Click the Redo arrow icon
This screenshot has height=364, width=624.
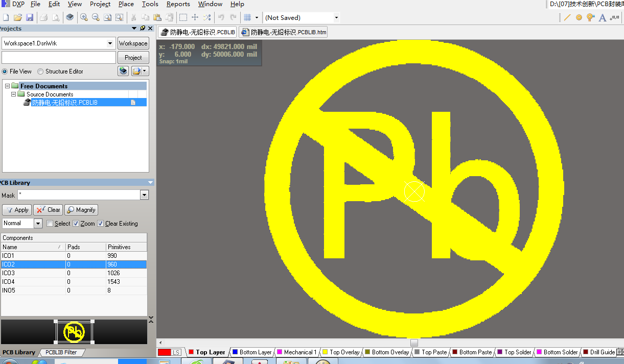[233, 17]
